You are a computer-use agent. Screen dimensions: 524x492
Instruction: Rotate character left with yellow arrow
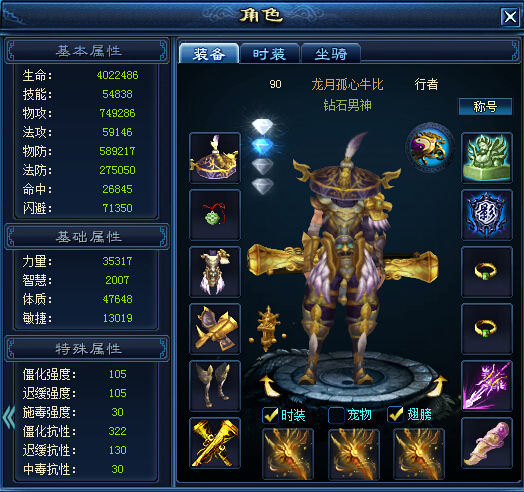click(x=269, y=386)
